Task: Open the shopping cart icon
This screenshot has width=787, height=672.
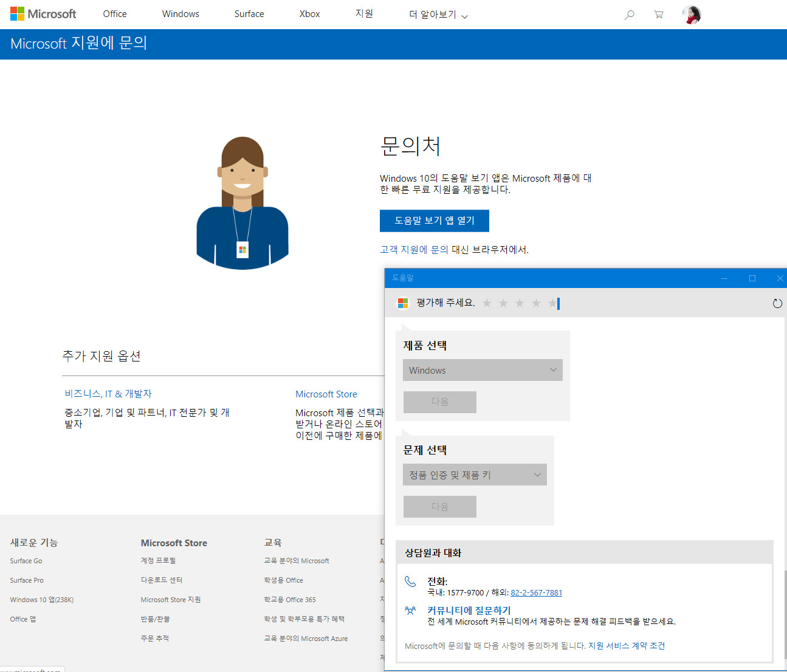Action: (658, 15)
